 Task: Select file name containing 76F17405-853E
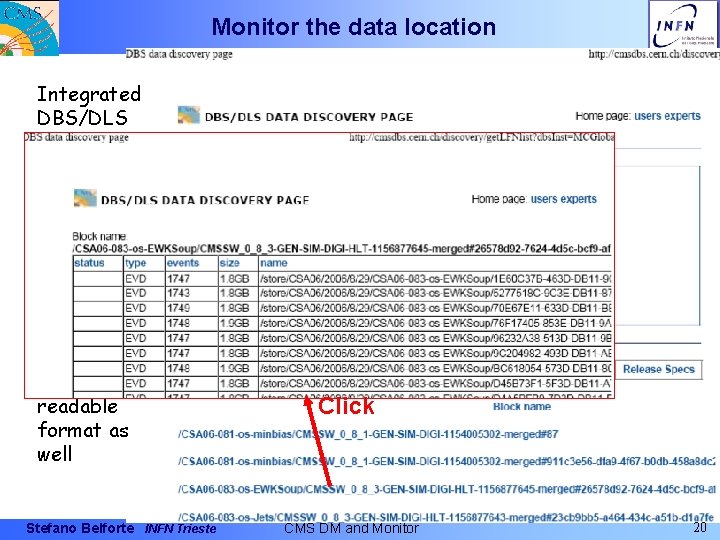[435, 323]
